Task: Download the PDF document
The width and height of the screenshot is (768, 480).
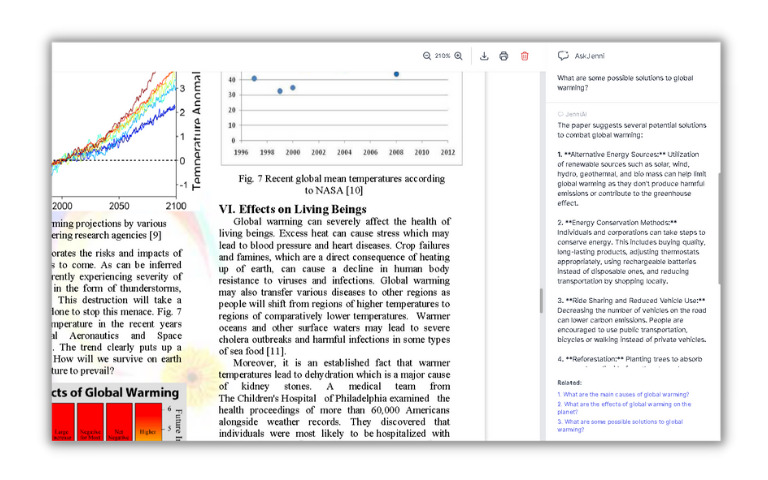Action: point(484,56)
